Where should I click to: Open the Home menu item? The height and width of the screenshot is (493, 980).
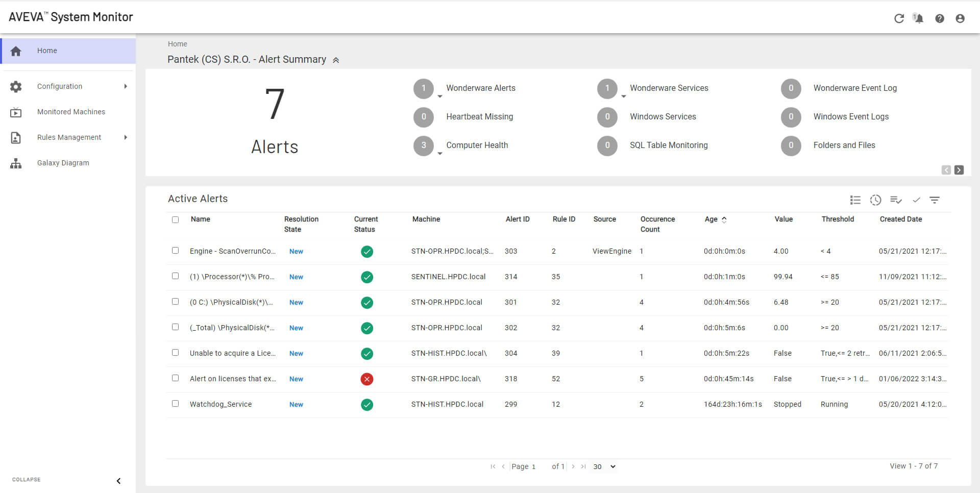pyautogui.click(x=69, y=51)
